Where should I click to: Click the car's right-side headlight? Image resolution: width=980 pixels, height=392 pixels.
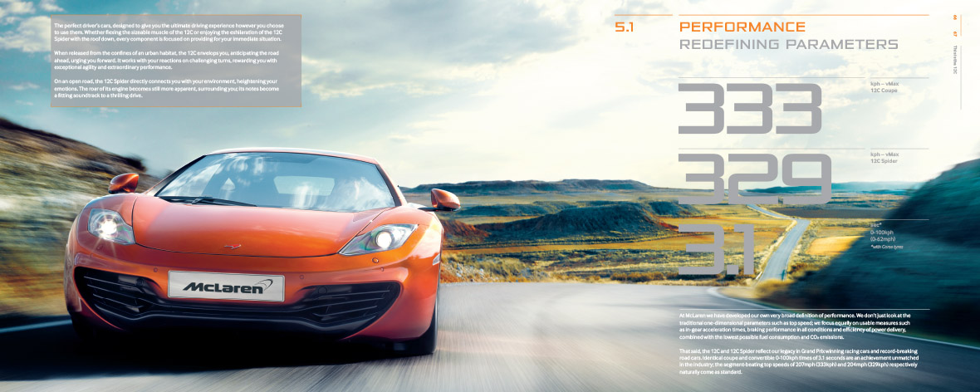point(375,239)
